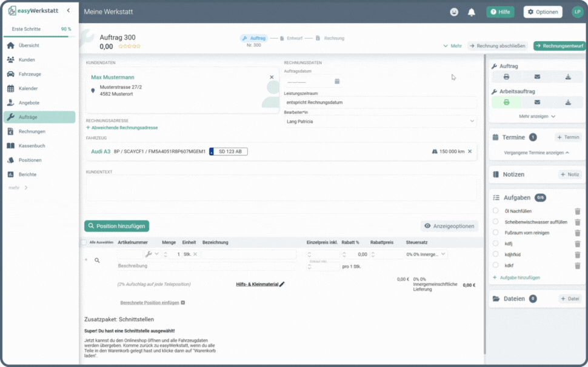Mark Fußraum vorn reinigen as done

(496, 233)
